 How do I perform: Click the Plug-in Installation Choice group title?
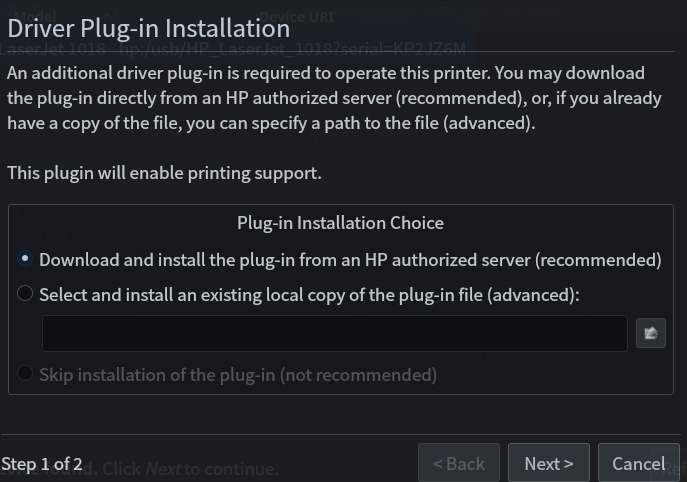pos(340,223)
